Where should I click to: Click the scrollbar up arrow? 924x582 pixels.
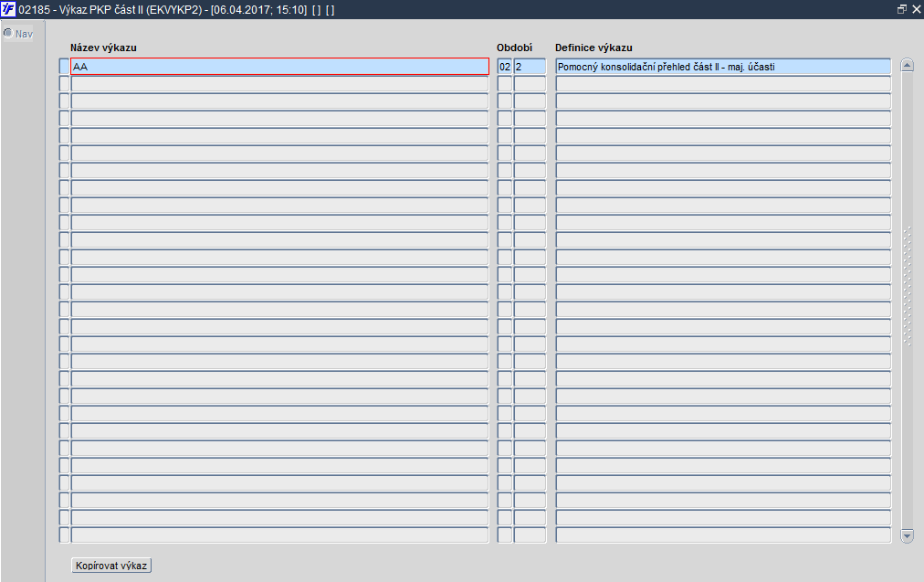tap(908, 66)
